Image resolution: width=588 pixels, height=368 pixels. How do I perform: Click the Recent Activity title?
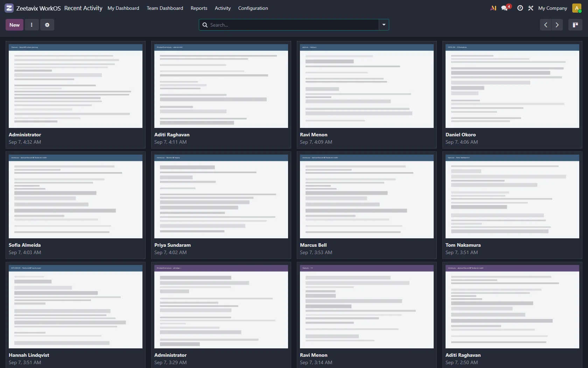click(x=83, y=8)
